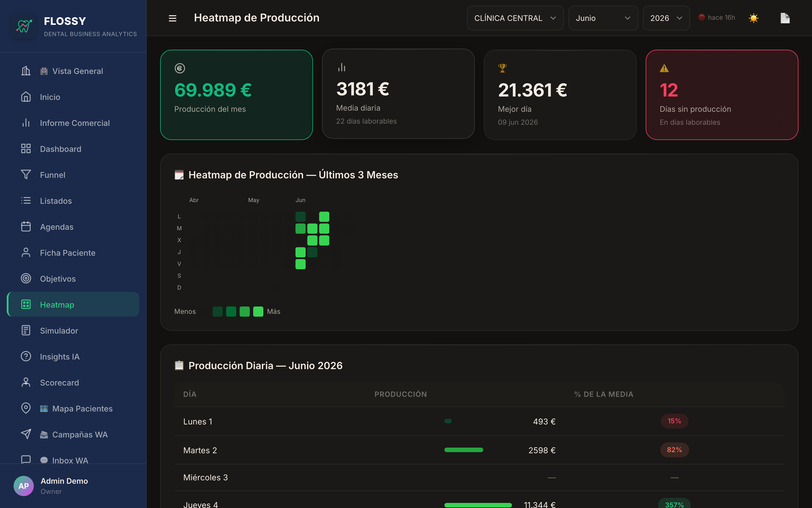The width and height of the screenshot is (812, 508).
Task: Click the Miércoles 3 row label
Action: point(205,478)
